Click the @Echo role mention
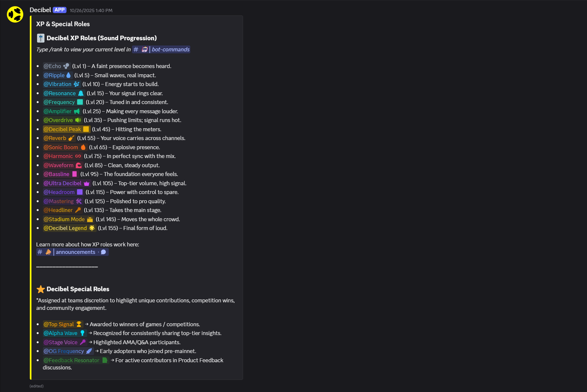587x392 pixels. pyautogui.click(x=52, y=66)
